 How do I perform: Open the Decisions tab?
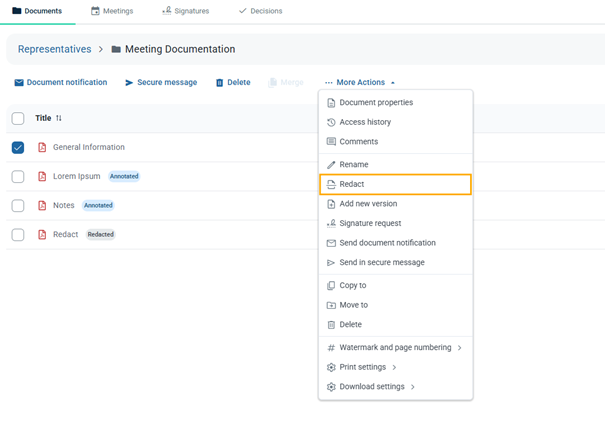[260, 11]
